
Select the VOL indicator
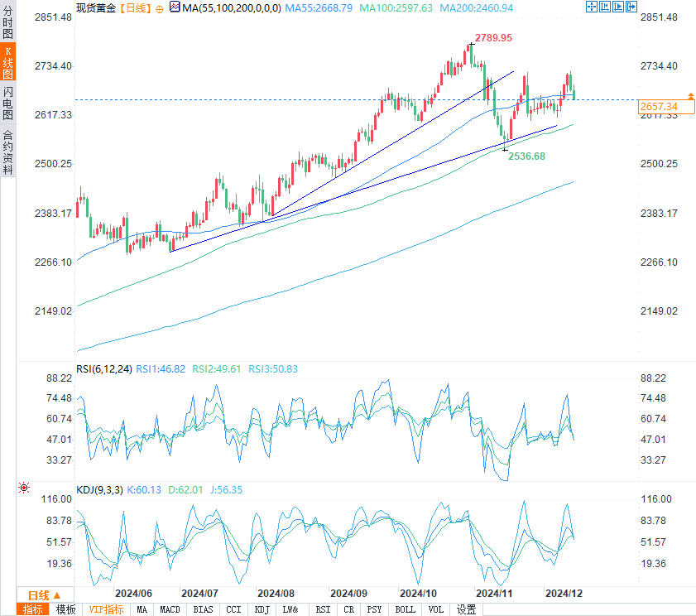[x=435, y=609]
